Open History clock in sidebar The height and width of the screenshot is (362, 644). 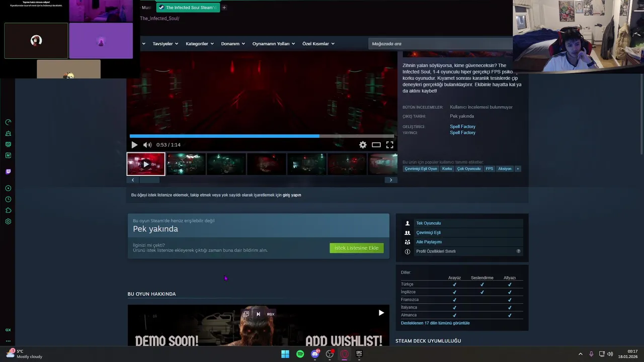click(x=8, y=199)
